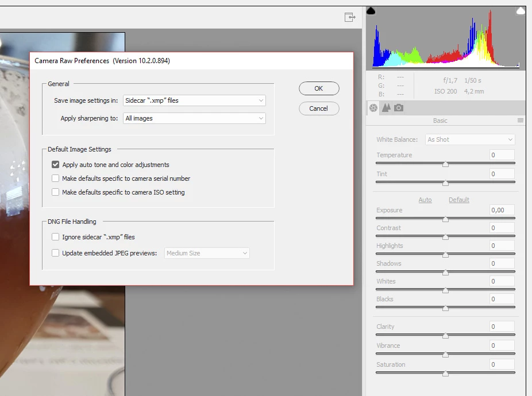Uncheck Apply auto tone and color adjustments
532x396 pixels.
(55, 165)
